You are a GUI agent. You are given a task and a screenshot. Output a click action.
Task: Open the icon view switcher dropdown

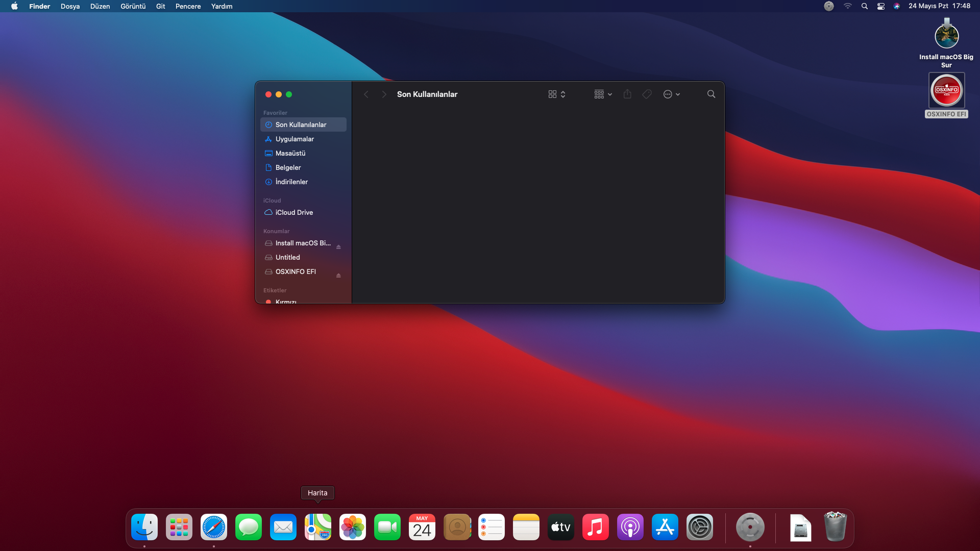tap(557, 94)
